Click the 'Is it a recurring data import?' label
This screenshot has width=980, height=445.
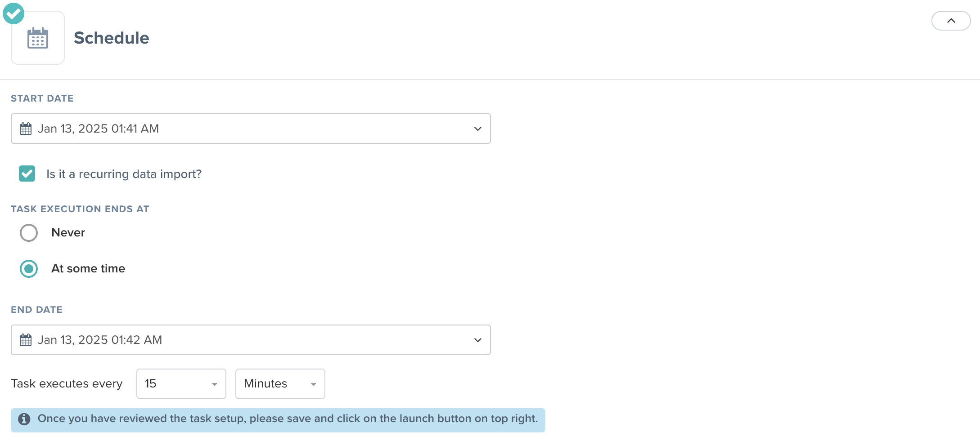tap(124, 174)
